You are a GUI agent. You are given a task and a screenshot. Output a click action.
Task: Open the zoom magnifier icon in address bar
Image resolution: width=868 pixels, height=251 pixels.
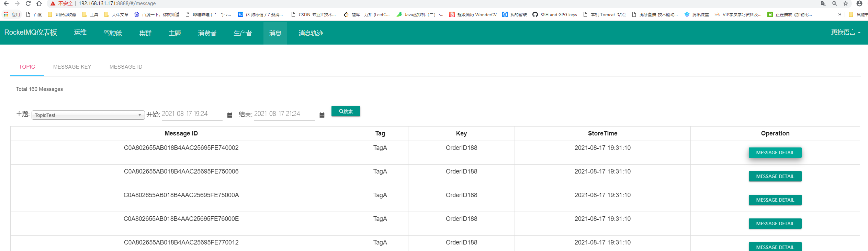pyautogui.click(x=834, y=3)
